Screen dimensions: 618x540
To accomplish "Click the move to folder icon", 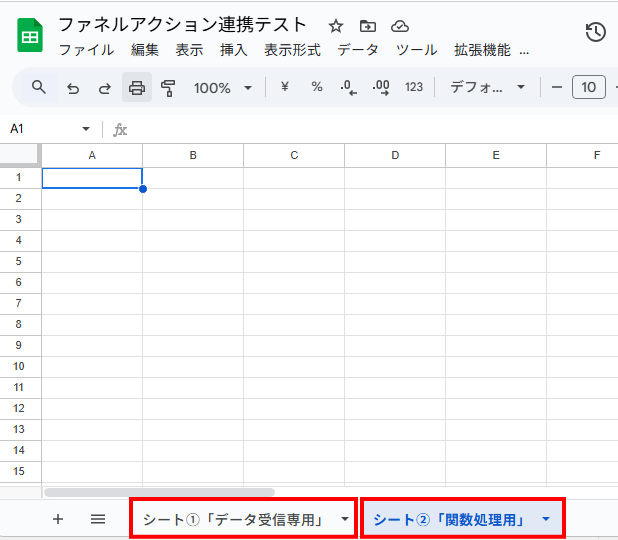I will pyautogui.click(x=368, y=26).
